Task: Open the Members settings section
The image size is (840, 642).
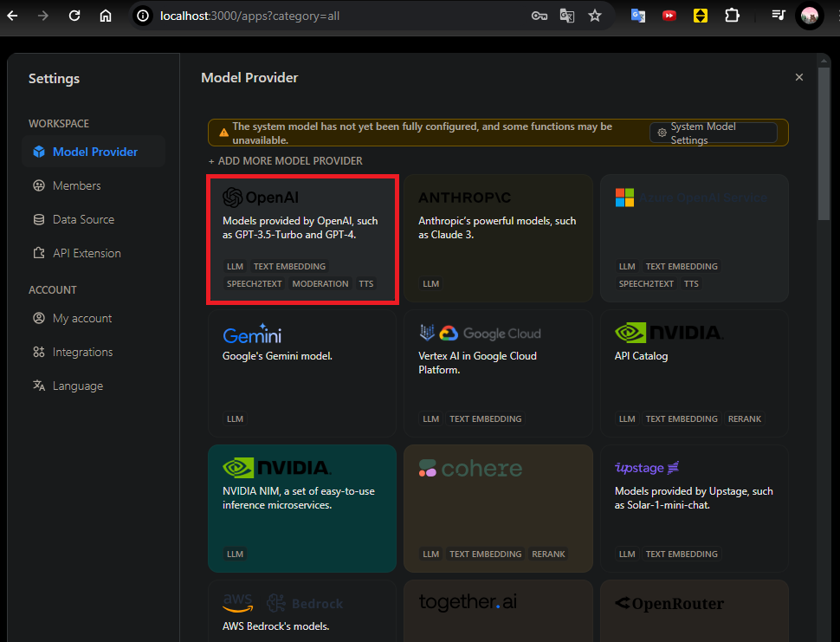Action: tap(94, 185)
